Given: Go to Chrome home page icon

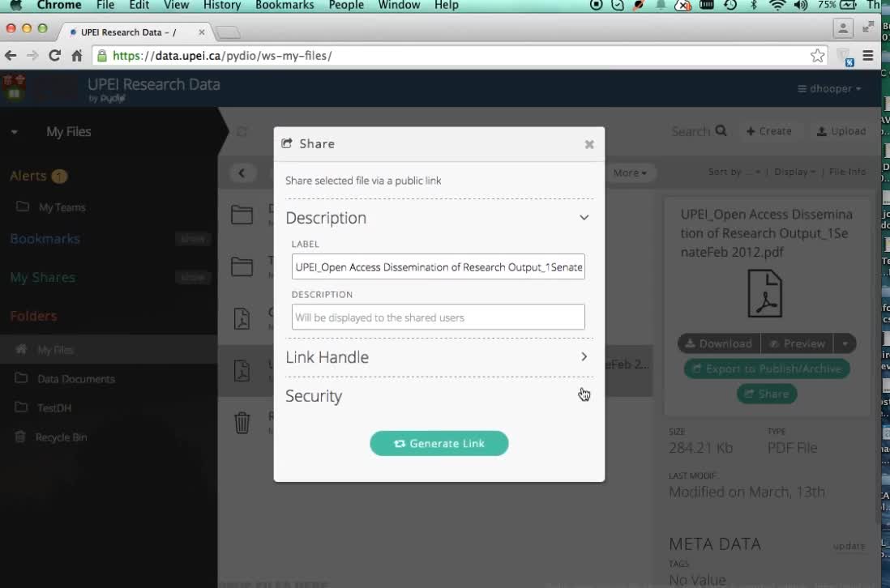Looking at the screenshot, I should [x=77, y=56].
